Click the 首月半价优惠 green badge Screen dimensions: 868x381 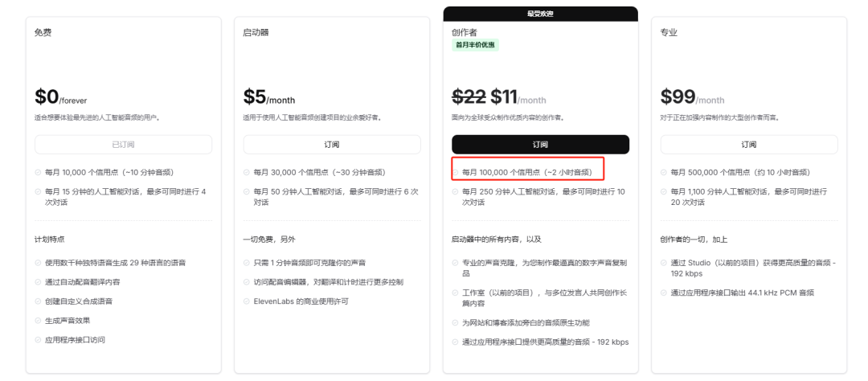tap(475, 45)
